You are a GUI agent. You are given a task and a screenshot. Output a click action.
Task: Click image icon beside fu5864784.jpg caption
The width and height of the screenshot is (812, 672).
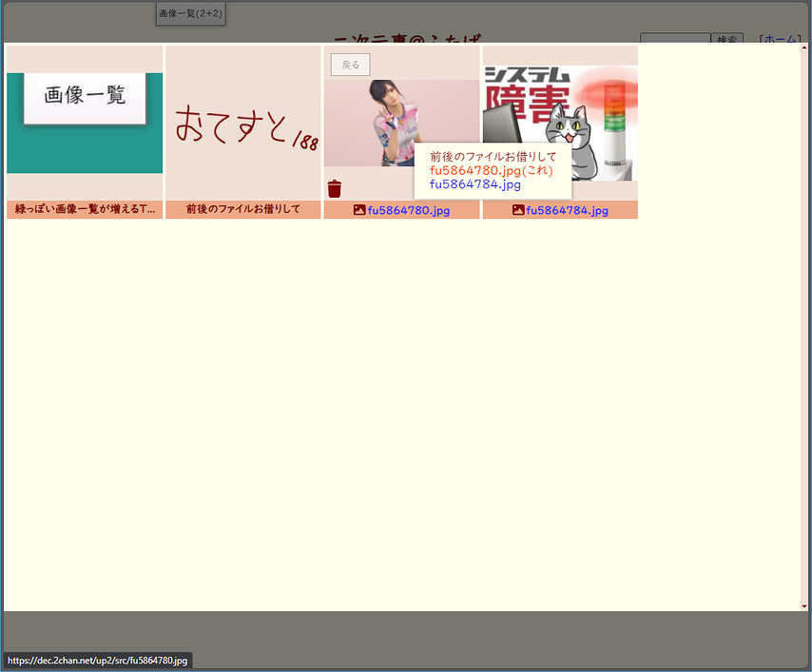(x=518, y=210)
